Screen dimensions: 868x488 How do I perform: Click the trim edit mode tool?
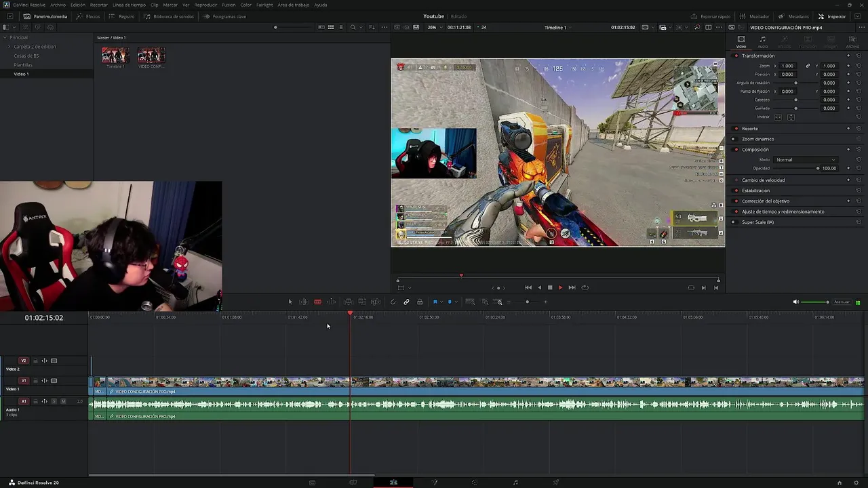click(x=304, y=302)
